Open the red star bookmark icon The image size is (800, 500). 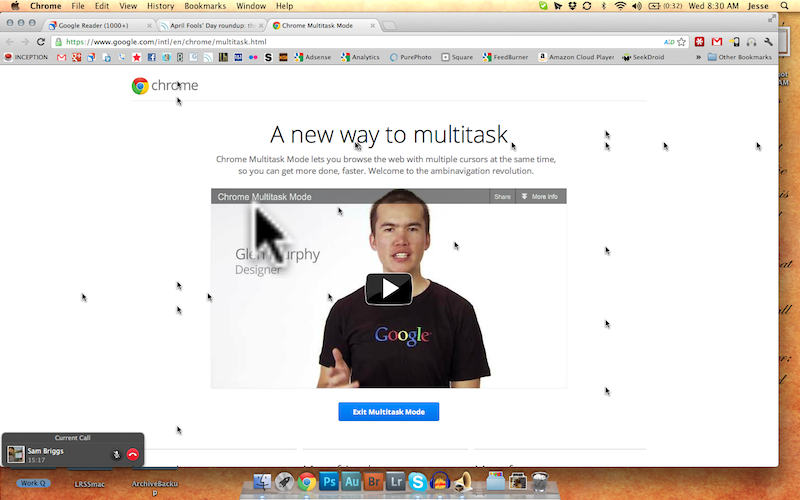coord(136,57)
